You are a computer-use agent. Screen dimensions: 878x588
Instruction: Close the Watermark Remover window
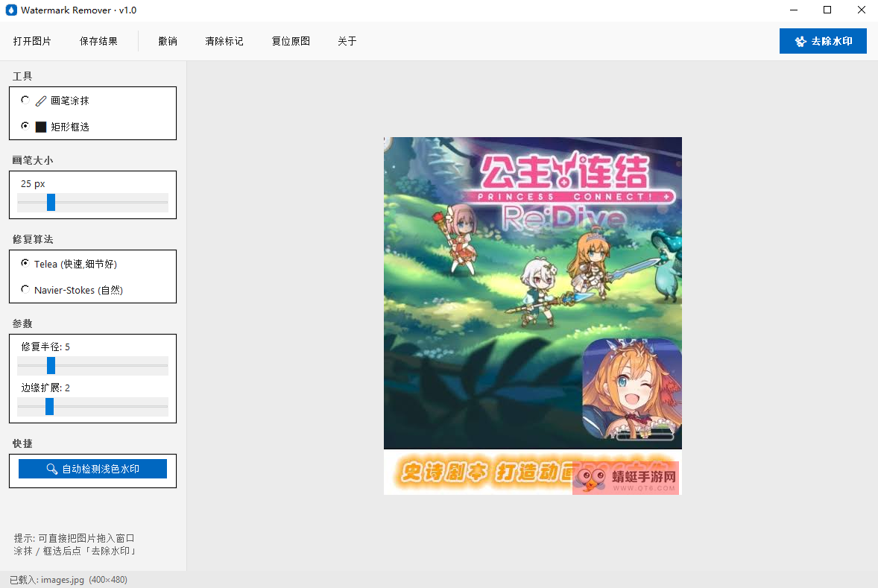coord(861,10)
